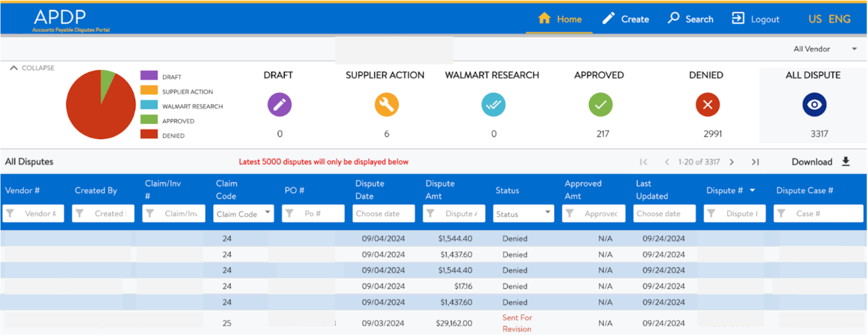View All Dispute with the eye icon
868x336 pixels.
(x=815, y=105)
